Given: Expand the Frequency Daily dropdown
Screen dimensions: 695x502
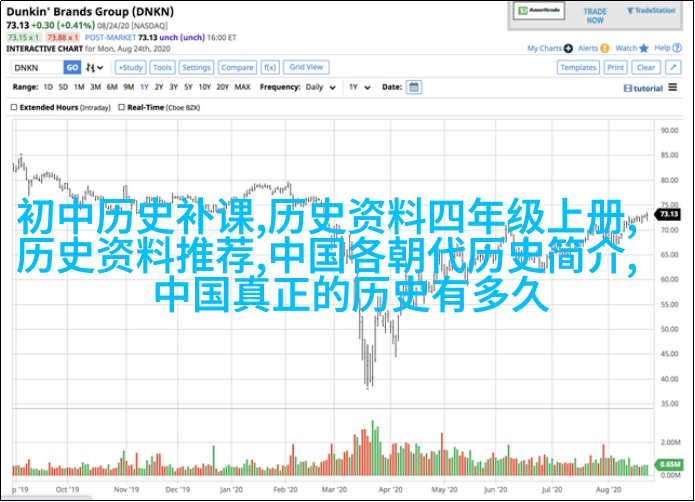Looking at the screenshot, I should (x=320, y=87).
